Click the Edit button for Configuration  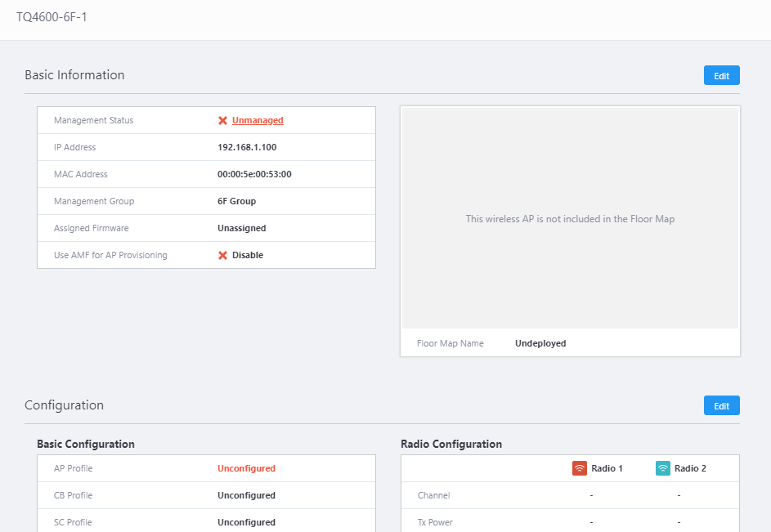[721, 405]
